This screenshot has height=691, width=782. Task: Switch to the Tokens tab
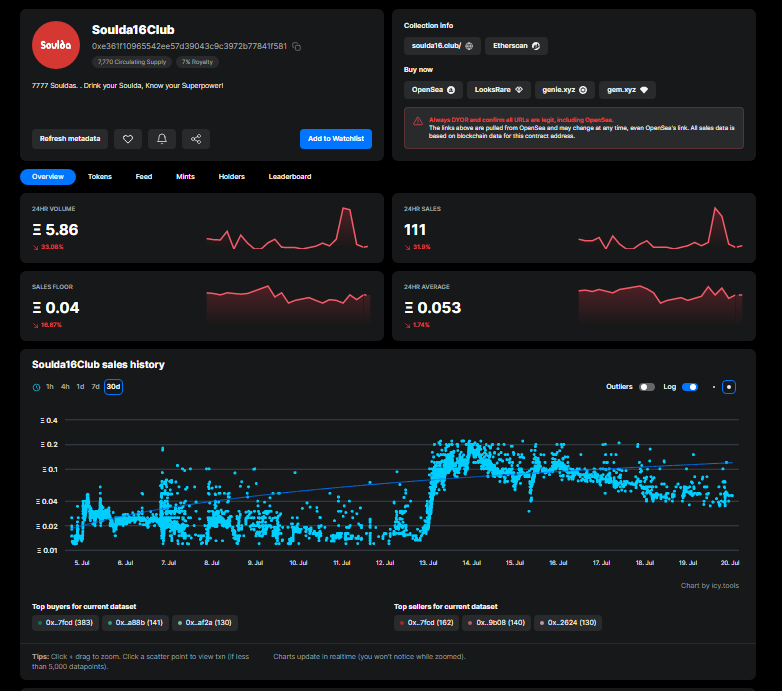(x=100, y=176)
